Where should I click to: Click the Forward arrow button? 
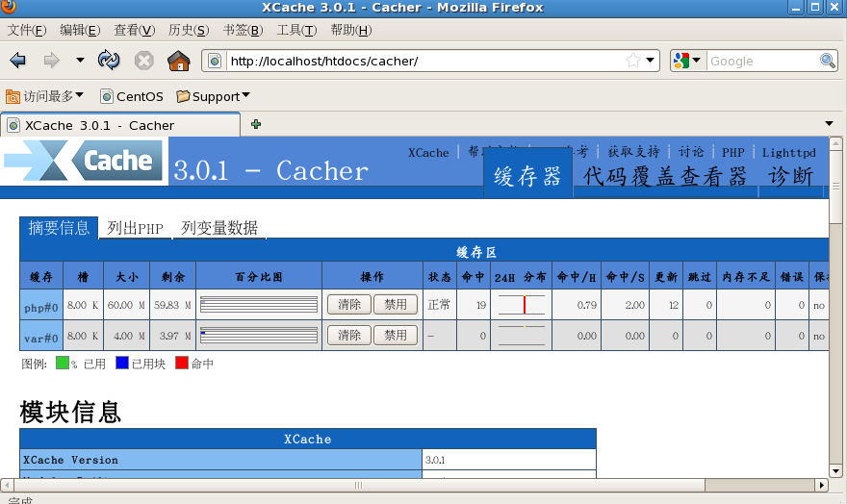(x=51, y=60)
